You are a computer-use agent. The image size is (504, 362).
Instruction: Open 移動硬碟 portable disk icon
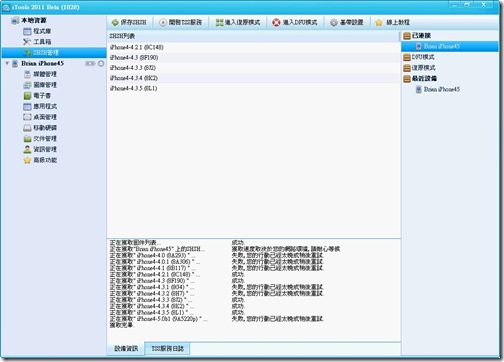[27, 128]
